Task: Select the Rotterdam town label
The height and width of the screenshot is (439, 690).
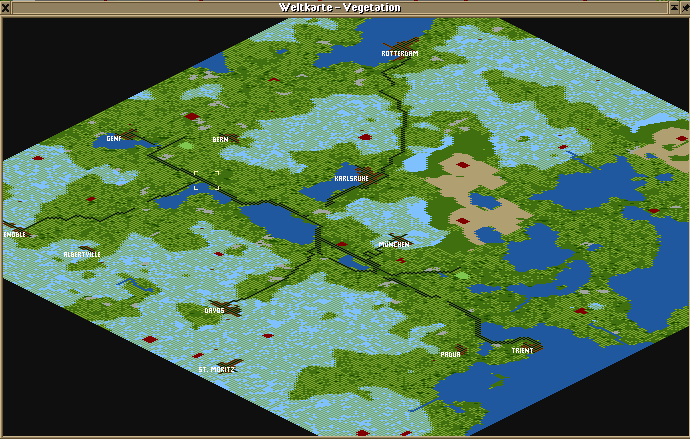Action: 399,53
